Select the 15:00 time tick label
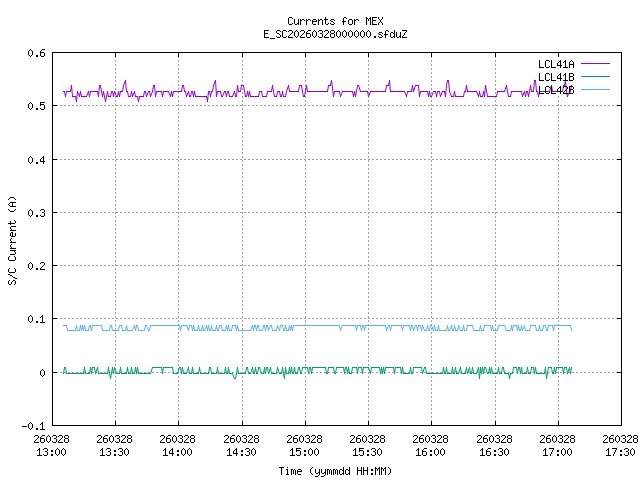Viewport: 640px width, 480px height. point(303,445)
